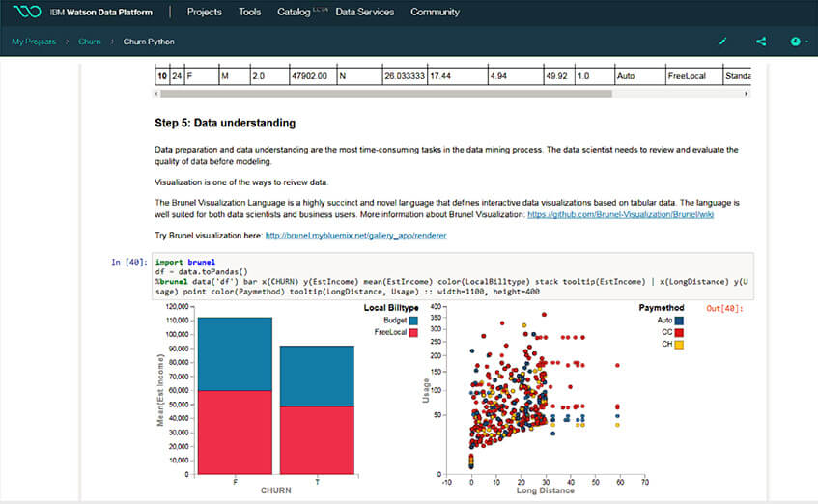Click the Budget legend color swatch
Viewport: 818px width, 504px height.
point(413,320)
